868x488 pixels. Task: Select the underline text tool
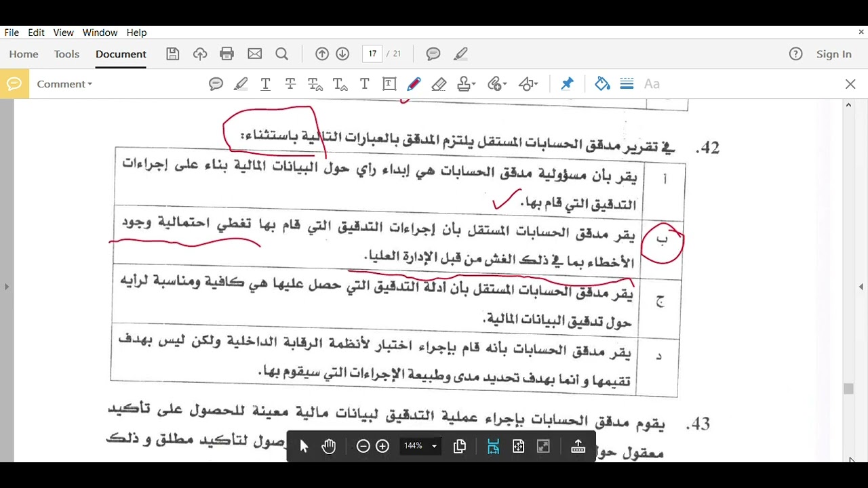(265, 84)
